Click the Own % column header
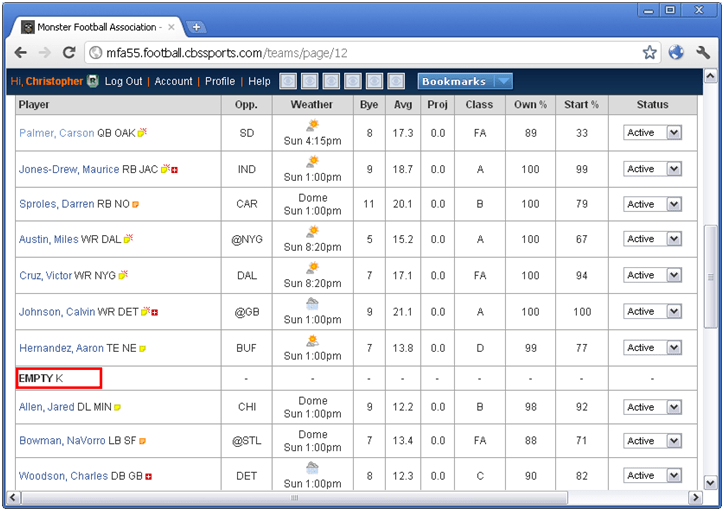Image resolution: width=724 pixels, height=511 pixels. [x=531, y=105]
